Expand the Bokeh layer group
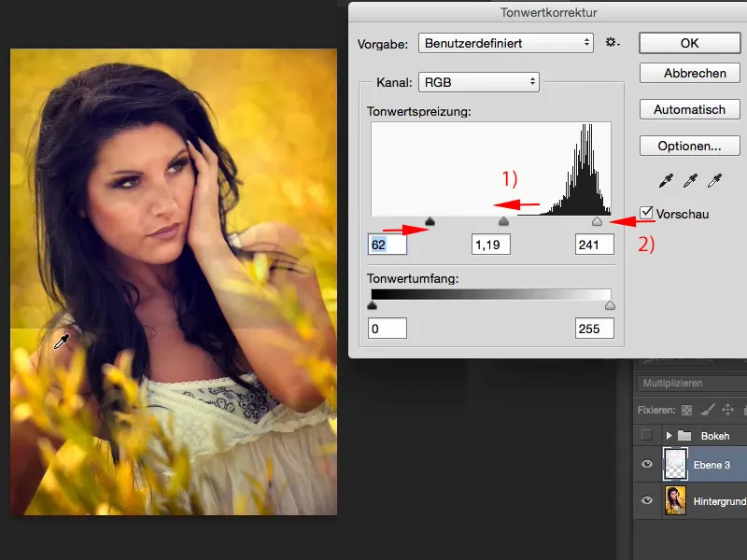The image size is (747, 560). tap(669, 435)
